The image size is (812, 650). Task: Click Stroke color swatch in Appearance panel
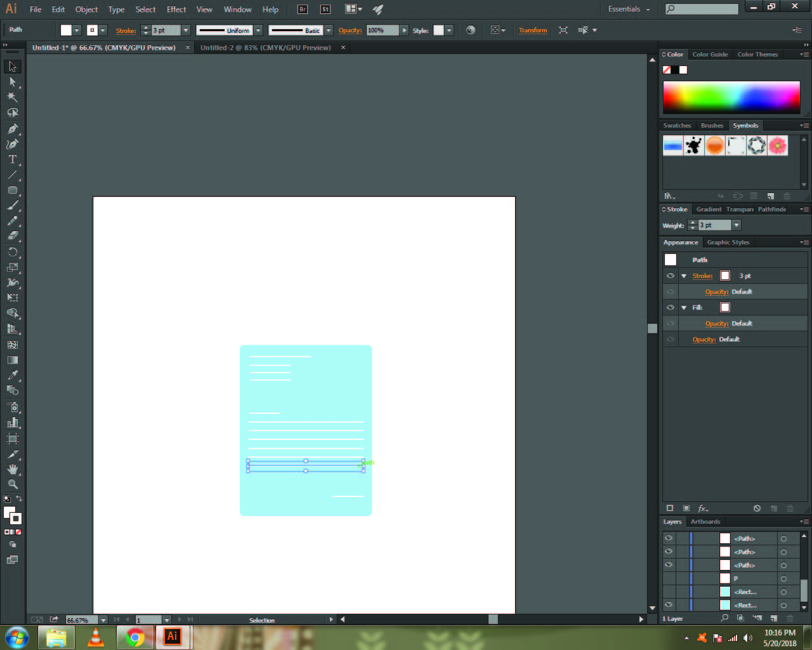[x=725, y=275]
